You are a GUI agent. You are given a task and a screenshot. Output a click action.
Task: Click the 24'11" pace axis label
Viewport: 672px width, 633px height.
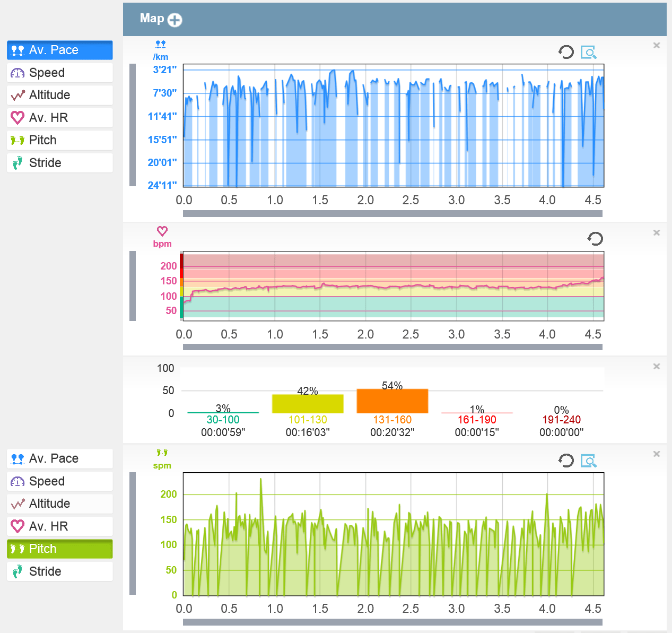click(x=162, y=185)
